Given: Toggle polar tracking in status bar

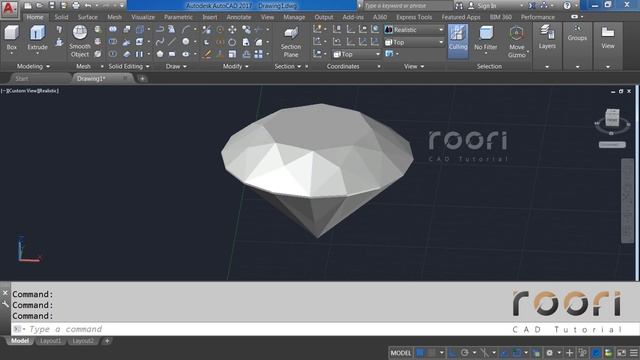Looking at the screenshot, I should (x=465, y=353).
